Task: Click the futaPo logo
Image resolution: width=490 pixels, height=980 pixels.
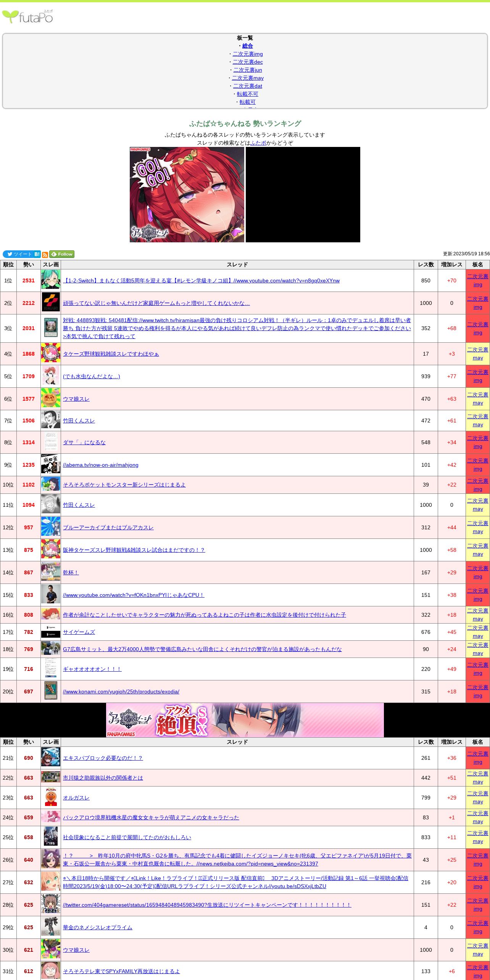Action: click(x=27, y=17)
